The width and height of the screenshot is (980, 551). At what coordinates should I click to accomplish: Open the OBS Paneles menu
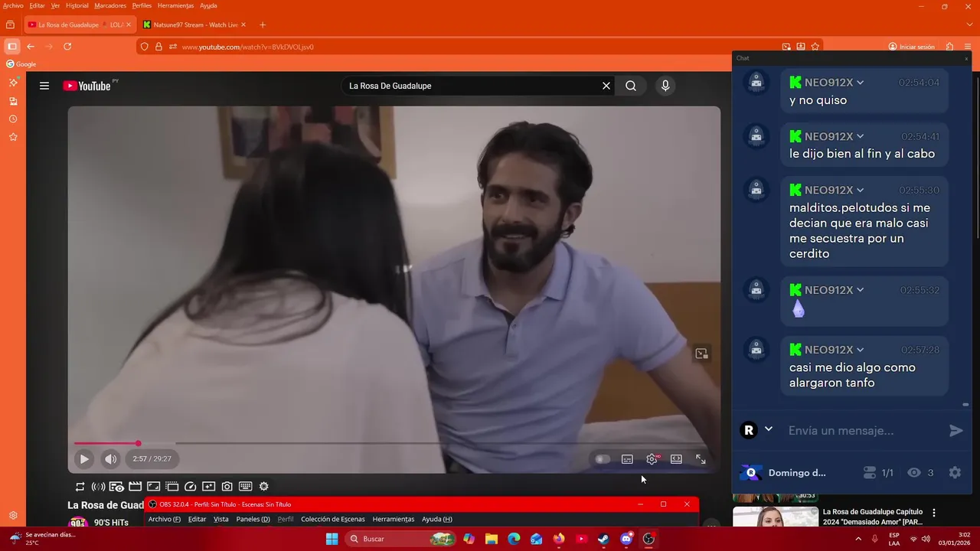click(253, 519)
